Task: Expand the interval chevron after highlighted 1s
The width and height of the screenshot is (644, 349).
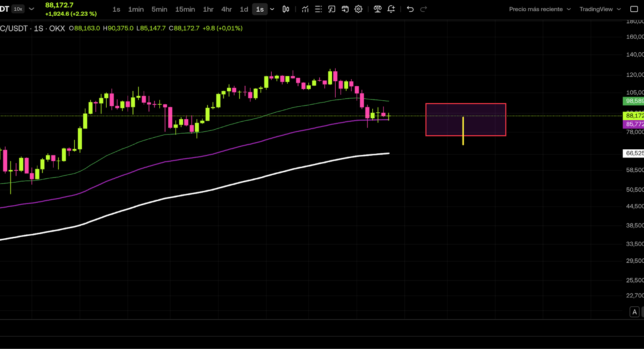Action: (272, 9)
